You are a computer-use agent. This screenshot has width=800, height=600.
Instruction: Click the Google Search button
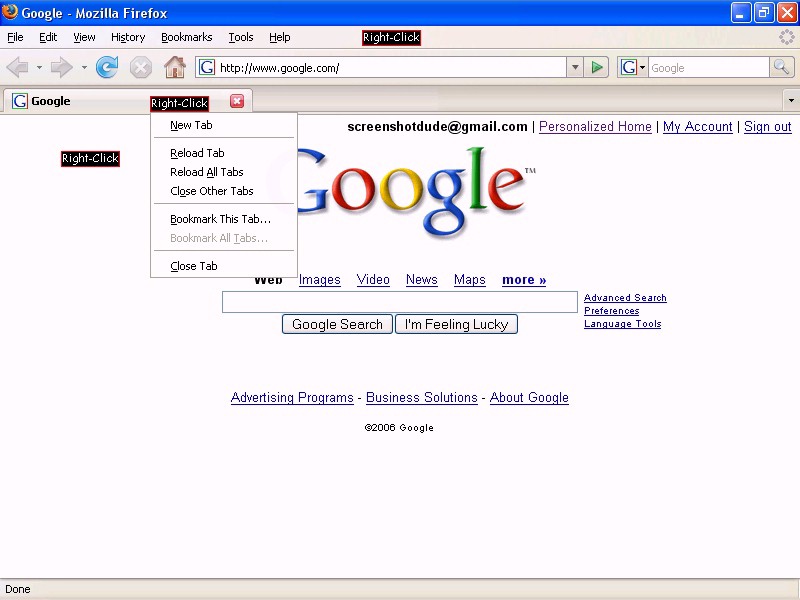337,324
